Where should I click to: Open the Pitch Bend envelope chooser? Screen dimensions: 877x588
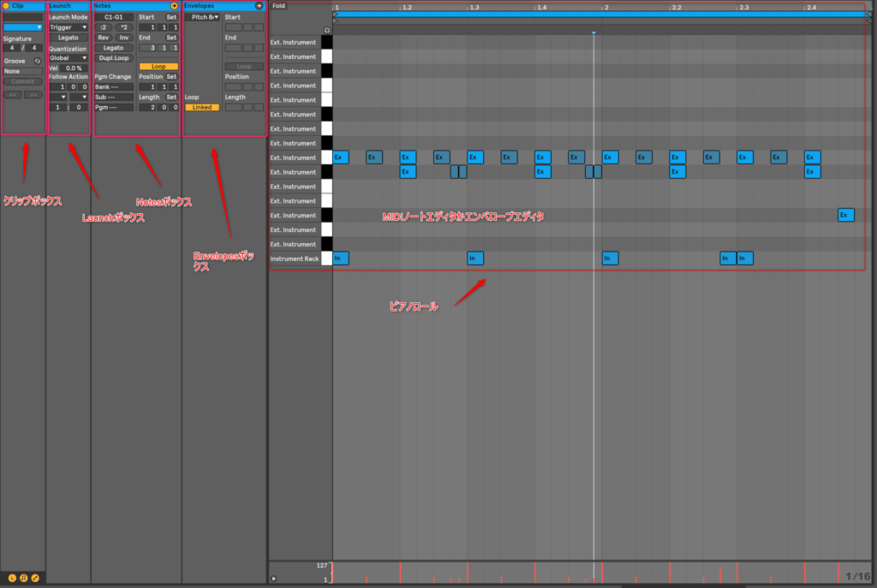(x=203, y=17)
